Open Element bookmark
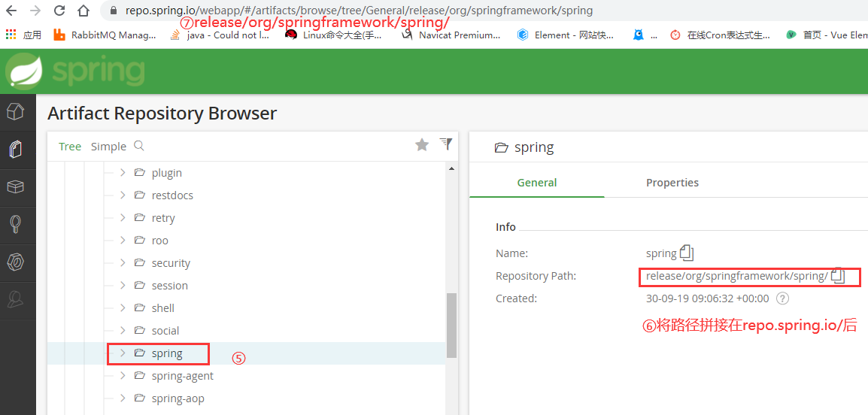Viewport: 868px width, 415px height. [565, 35]
